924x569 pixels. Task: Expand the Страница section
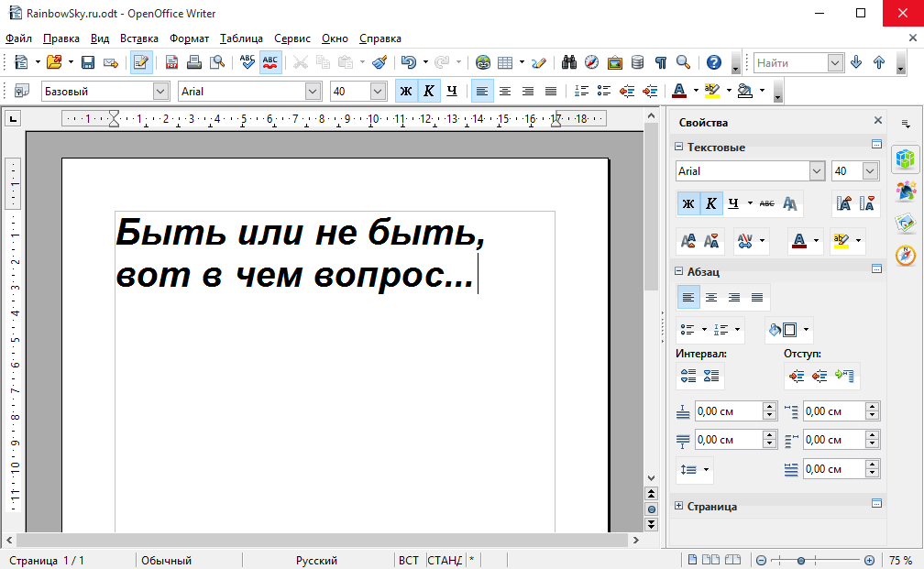click(679, 506)
